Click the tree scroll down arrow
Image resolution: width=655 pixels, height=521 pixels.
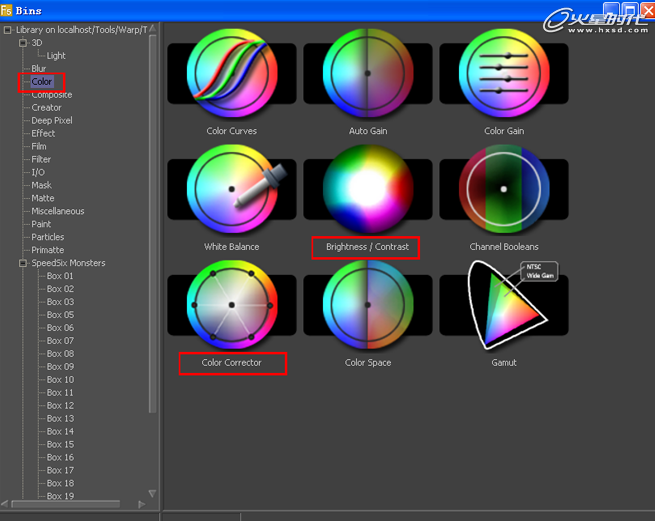pyautogui.click(x=152, y=494)
